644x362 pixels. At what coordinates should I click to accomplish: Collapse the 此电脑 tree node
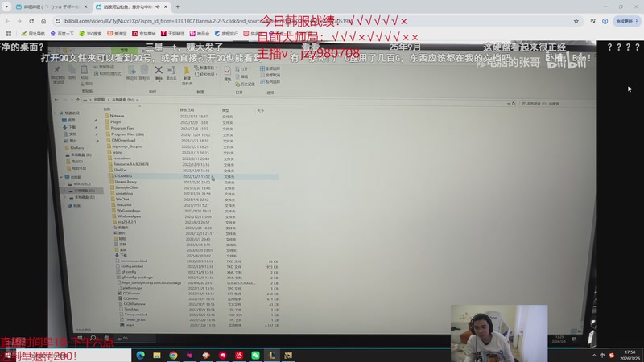coord(62,177)
